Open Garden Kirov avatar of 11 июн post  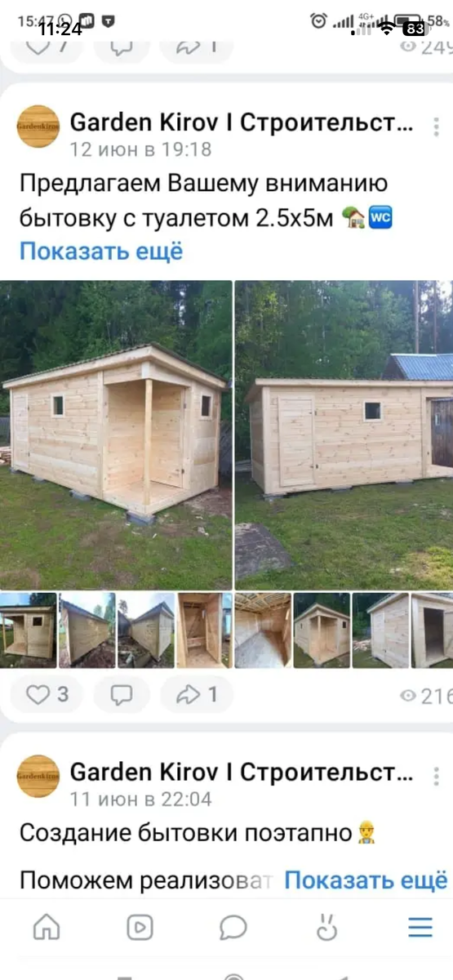[x=38, y=776]
